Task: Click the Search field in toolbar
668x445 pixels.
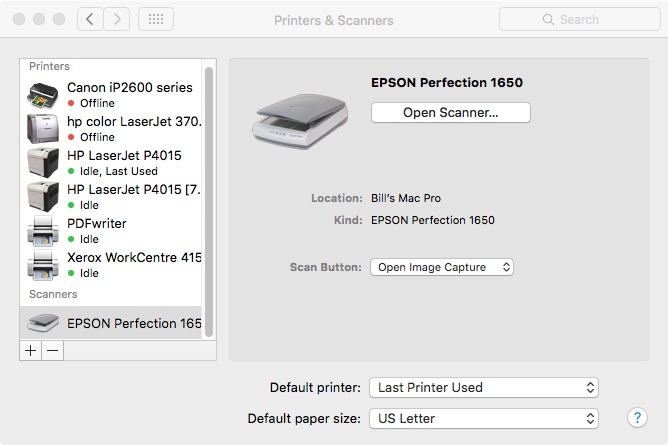Action: tap(579, 20)
